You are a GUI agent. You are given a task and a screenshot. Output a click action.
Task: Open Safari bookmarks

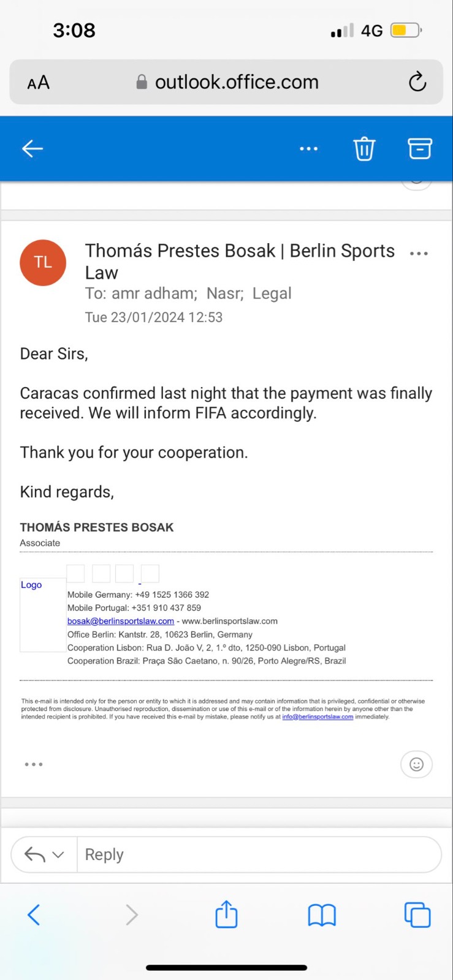[x=322, y=915]
